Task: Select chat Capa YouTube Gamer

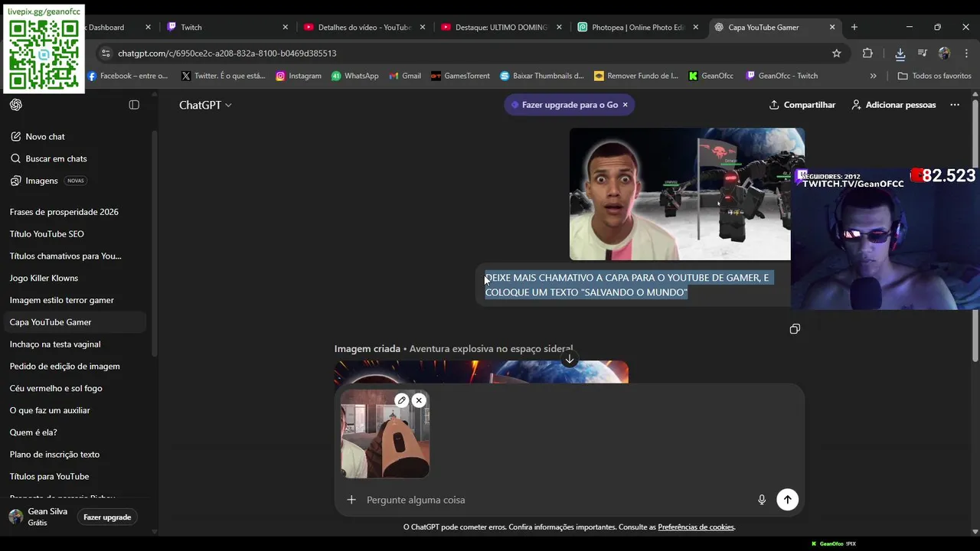Action: (73, 322)
